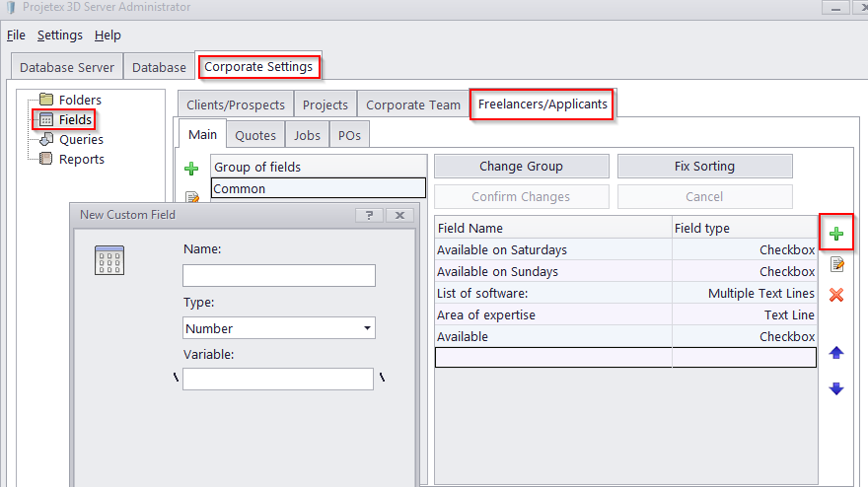Select the List of software: row
The width and height of the screenshot is (868, 487).
pos(625,293)
